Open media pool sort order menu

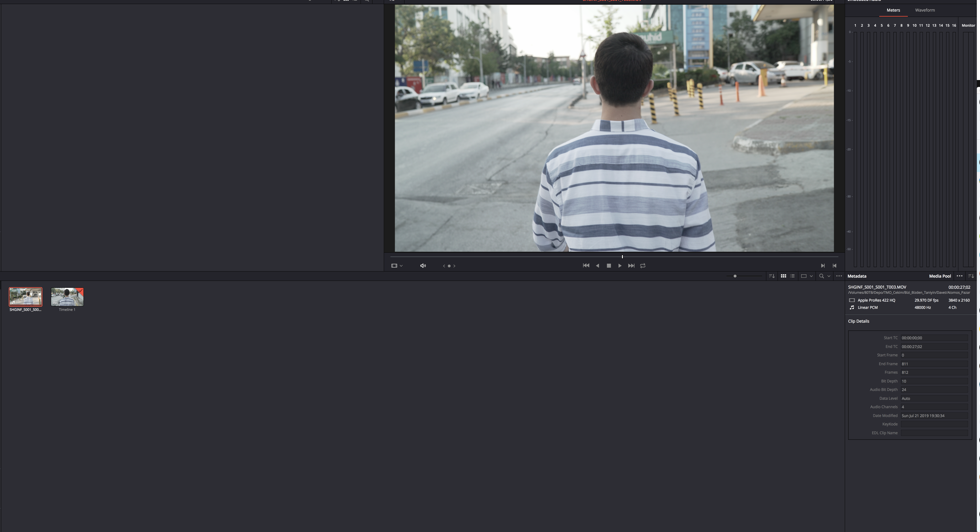pos(772,276)
